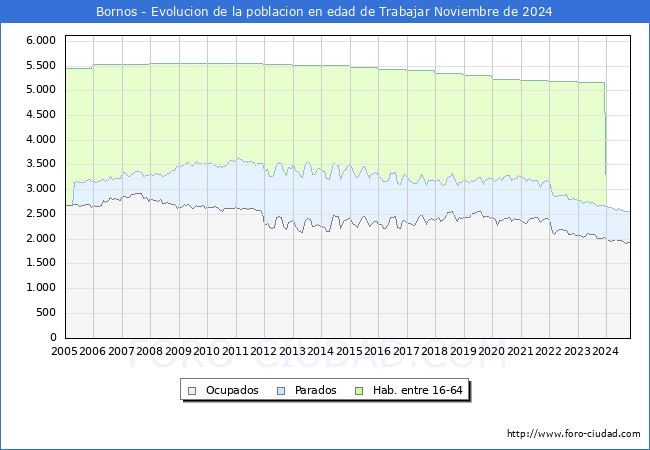Select the Hab. entre 16-64 legend label
The height and width of the screenshot is (450, 650).
(x=417, y=390)
